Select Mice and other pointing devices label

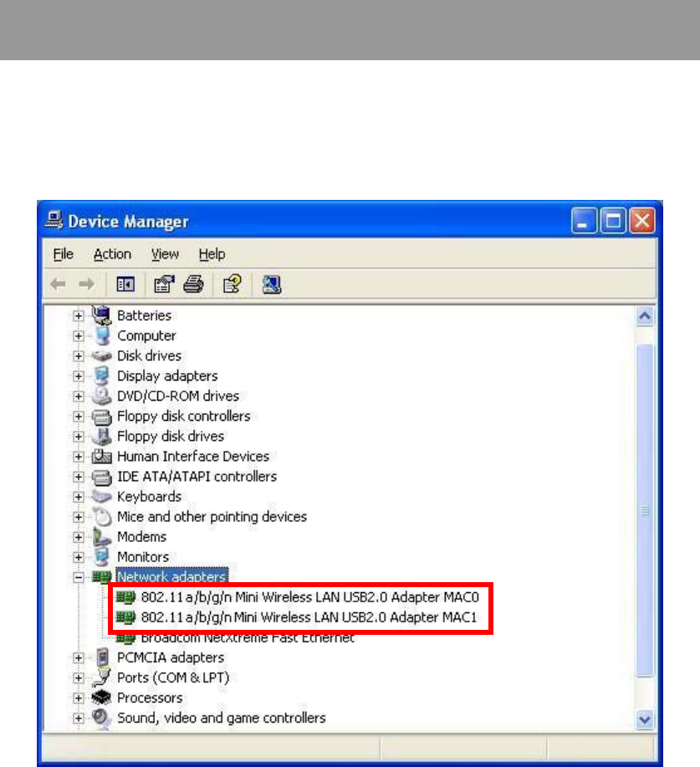tap(212, 517)
